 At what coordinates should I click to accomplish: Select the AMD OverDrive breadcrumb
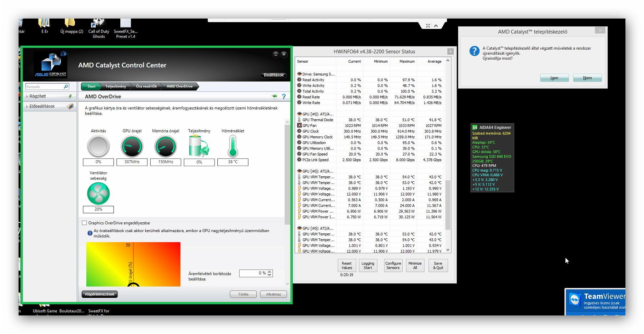point(180,86)
